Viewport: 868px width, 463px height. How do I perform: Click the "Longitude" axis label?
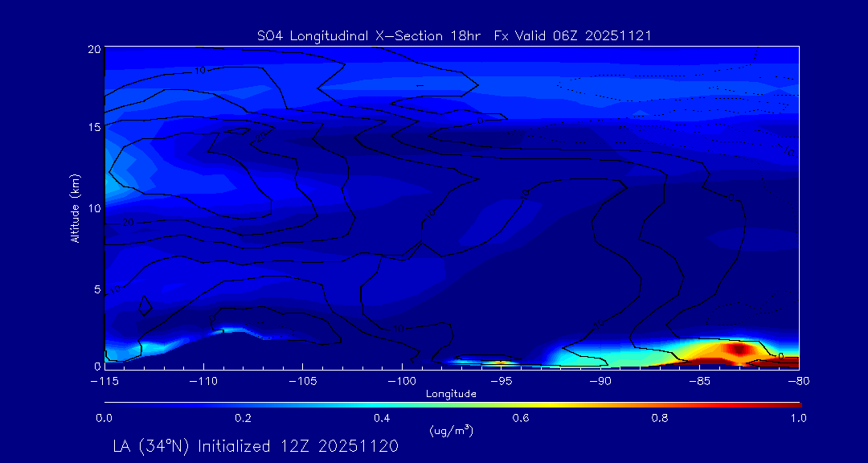pos(452,394)
